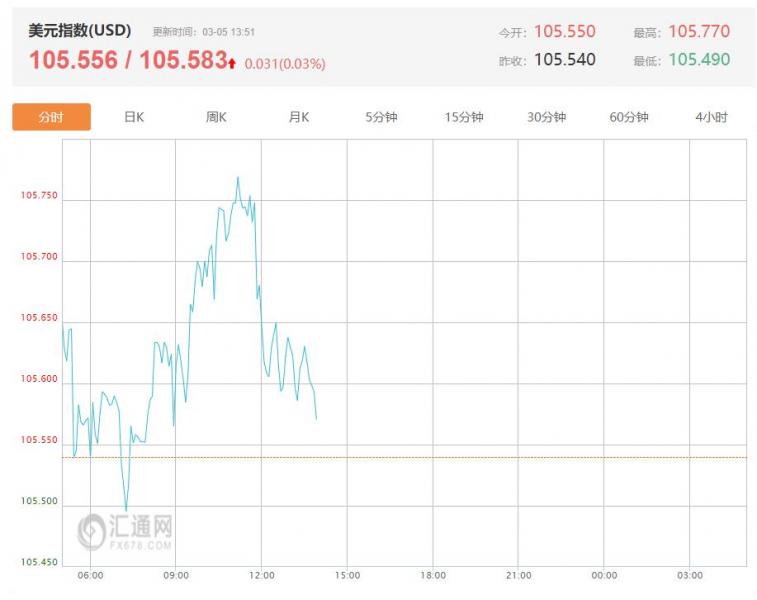Screen dimensions: 757x600
Task: Click the 09:00 time axis label
Action: [x=176, y=576]
